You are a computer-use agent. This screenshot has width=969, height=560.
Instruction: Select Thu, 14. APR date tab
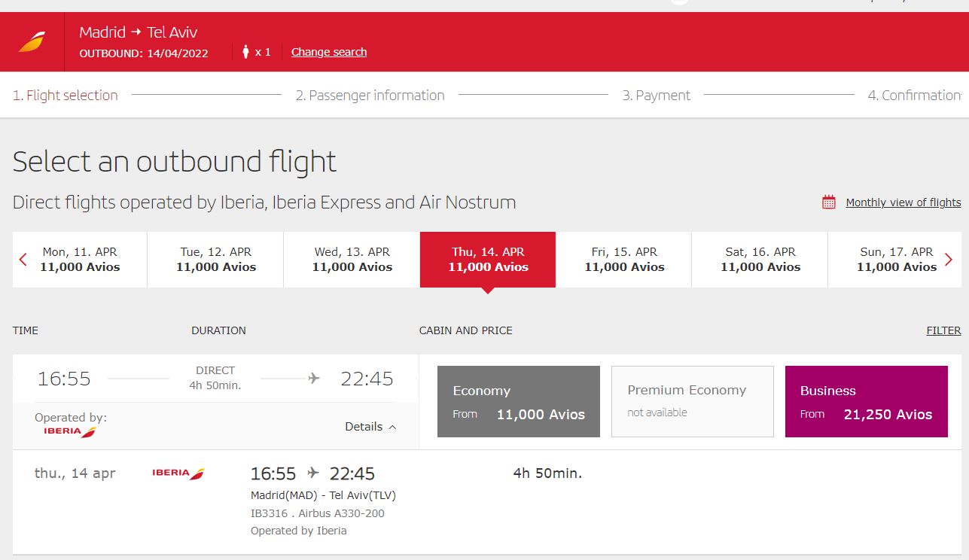[488, 260]
